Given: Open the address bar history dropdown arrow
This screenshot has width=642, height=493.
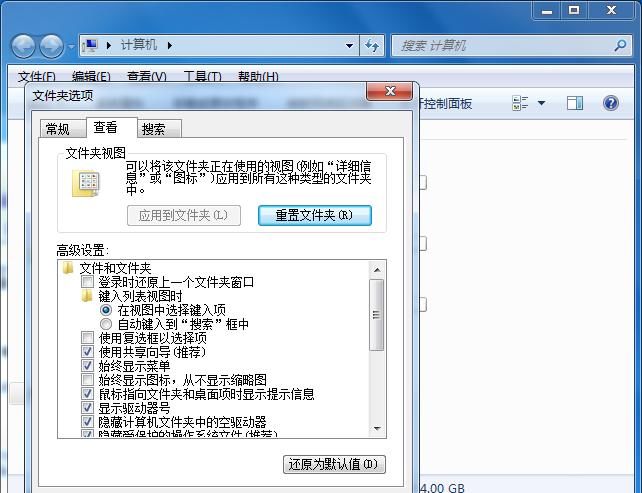Looking at the screenshot, I should click(x=349, y=46).
